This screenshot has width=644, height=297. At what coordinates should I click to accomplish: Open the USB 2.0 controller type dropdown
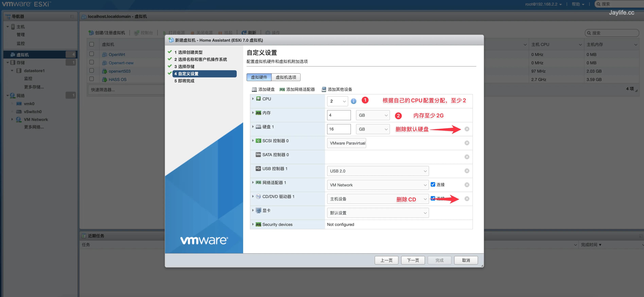coord(378,171)
